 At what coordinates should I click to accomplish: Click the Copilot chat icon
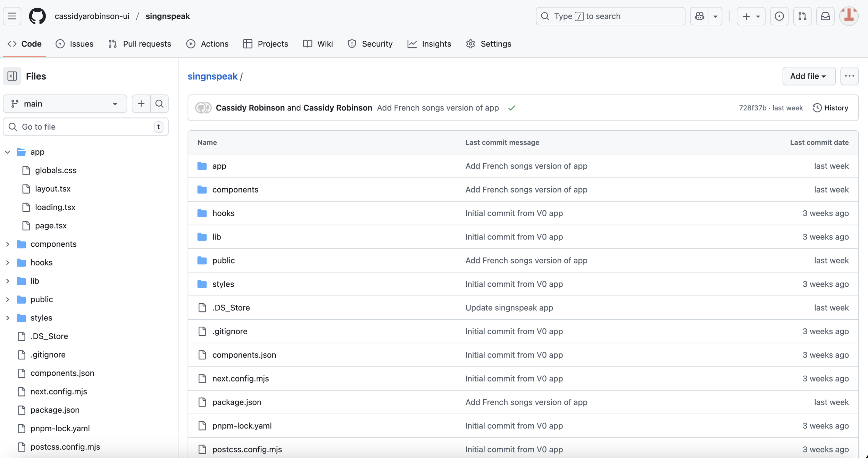pos(700,16)
